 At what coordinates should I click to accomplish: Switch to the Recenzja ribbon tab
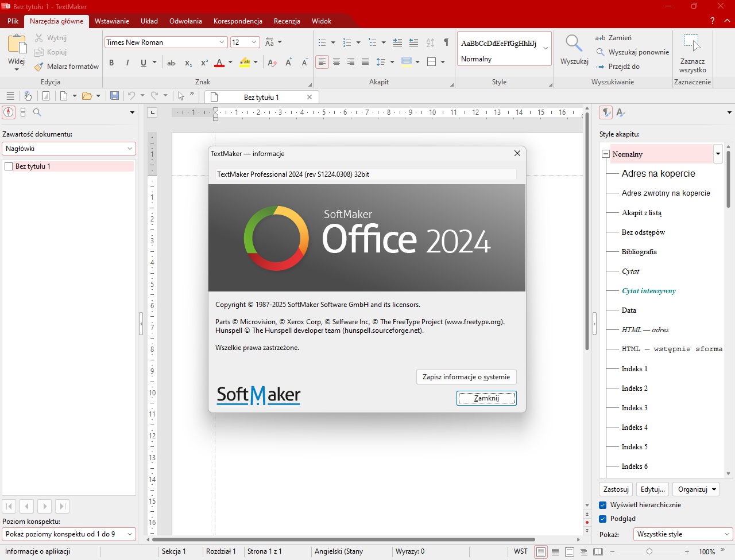287,21
